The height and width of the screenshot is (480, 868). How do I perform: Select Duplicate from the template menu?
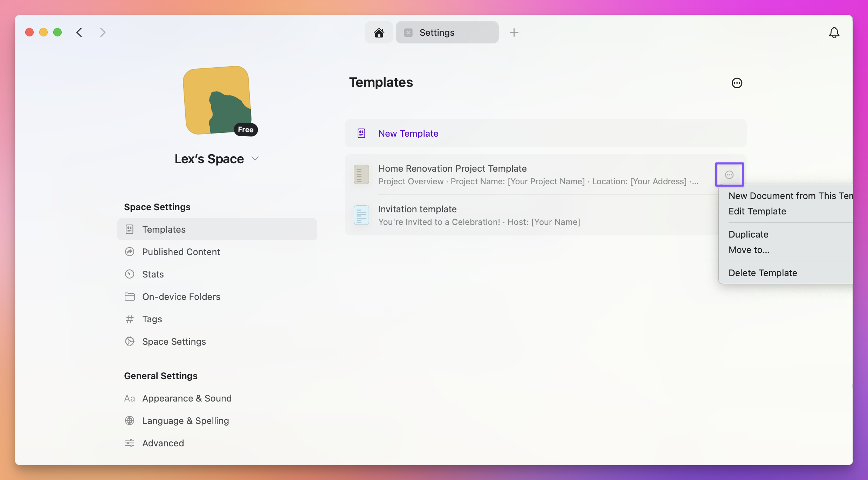[x=748, y=234]
